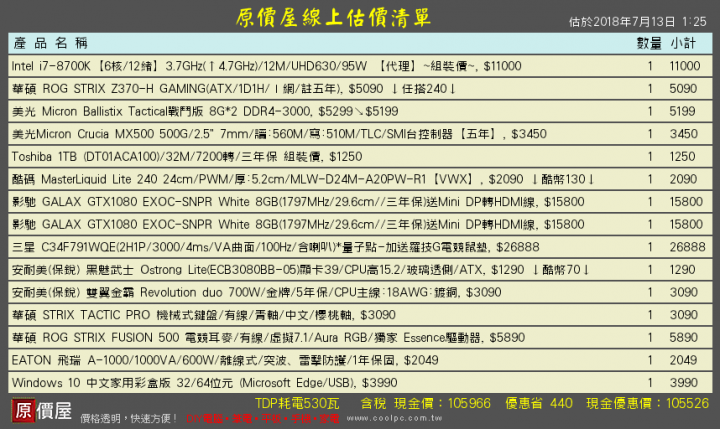Select the Toshiba 1TB DT01ACA100 hard drive row

click(360, 157)
